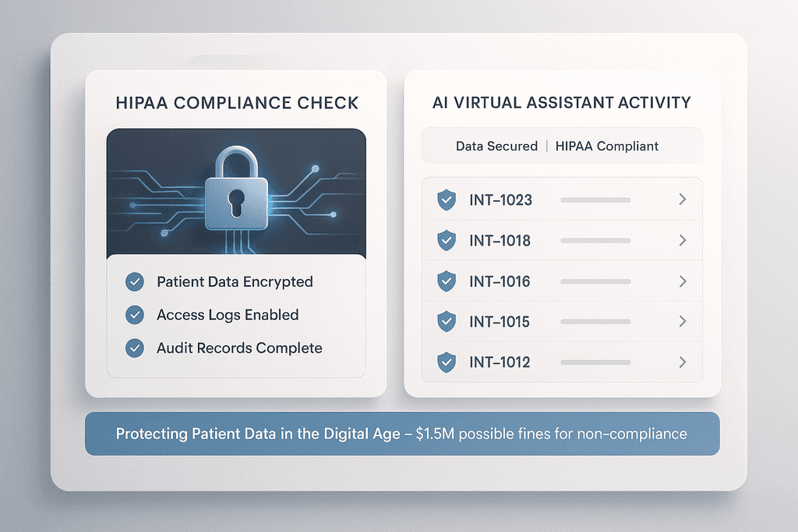Toggle the Patient Data Encrypted checkmark

(x=135, y=282)
